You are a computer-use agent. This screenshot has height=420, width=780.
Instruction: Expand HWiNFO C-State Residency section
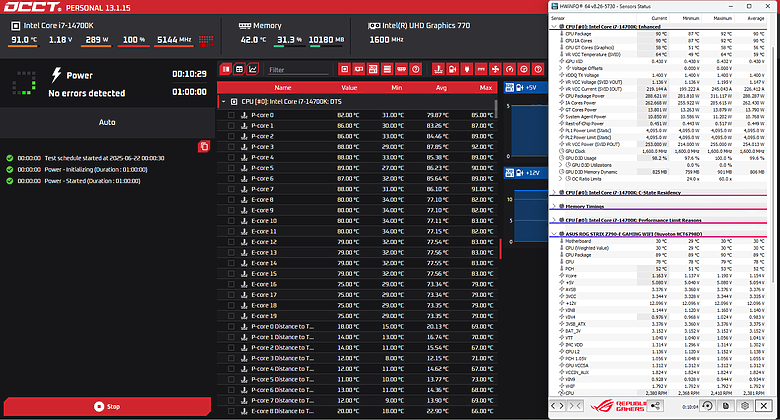pos(554,192)
